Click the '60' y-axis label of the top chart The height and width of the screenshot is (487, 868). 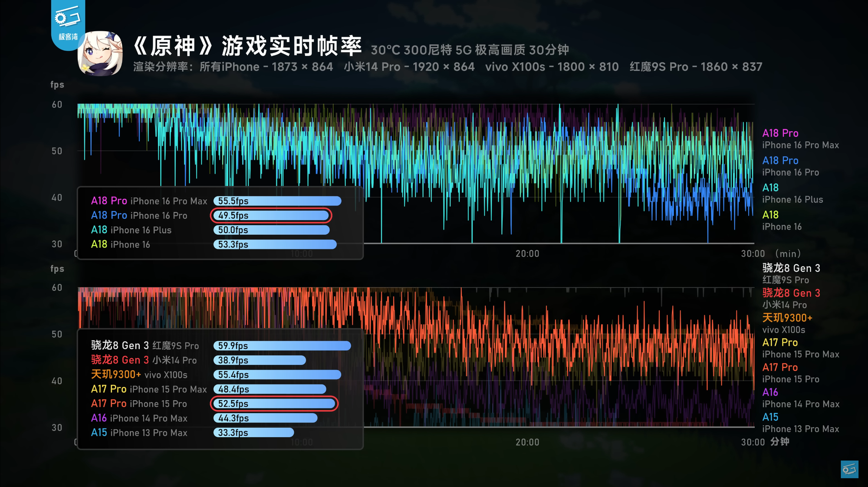click(x=57, y=105)
